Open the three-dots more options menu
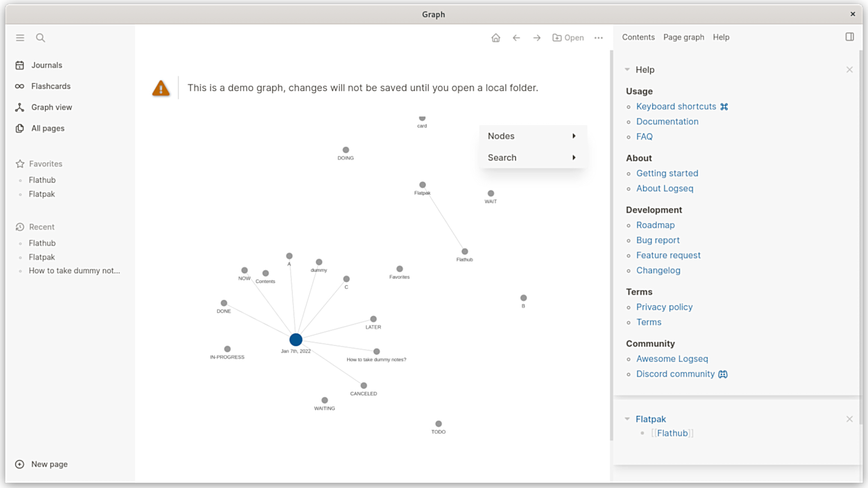This screenshot has width=868, height=488. click(x=598, y=37)
